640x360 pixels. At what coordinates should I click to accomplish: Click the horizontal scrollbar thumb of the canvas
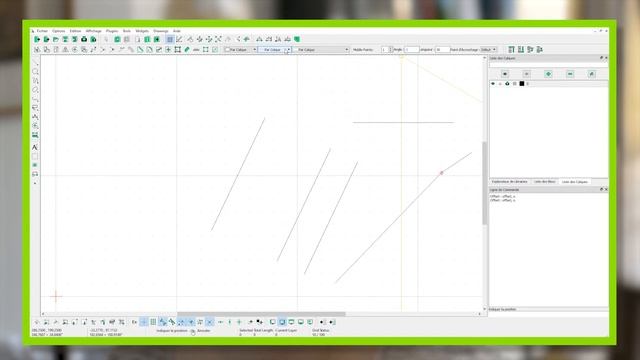click(261, 314)
